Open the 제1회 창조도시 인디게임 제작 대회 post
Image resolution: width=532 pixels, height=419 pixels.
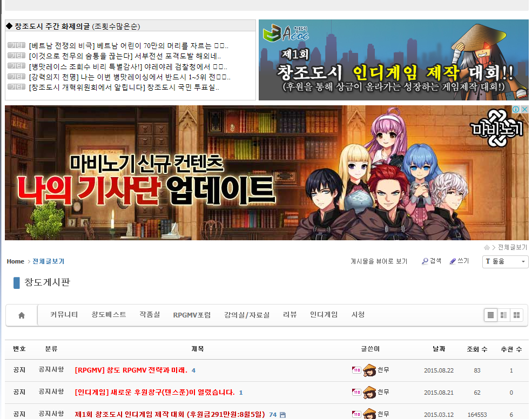click(170, 414)
